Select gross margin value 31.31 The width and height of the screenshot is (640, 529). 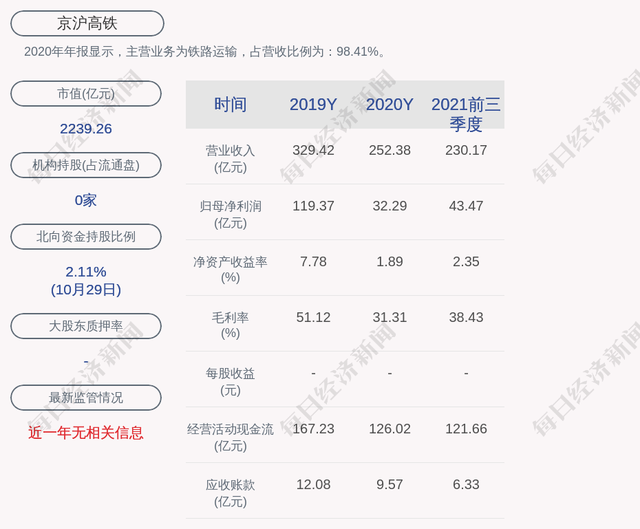pyautogui.click(x=389, y=318)
